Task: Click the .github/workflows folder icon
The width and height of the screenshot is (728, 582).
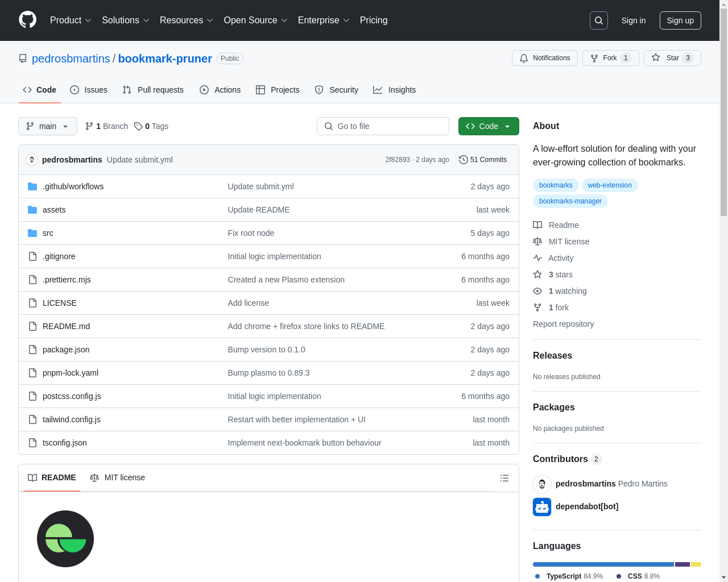Action: click(32, 186)
